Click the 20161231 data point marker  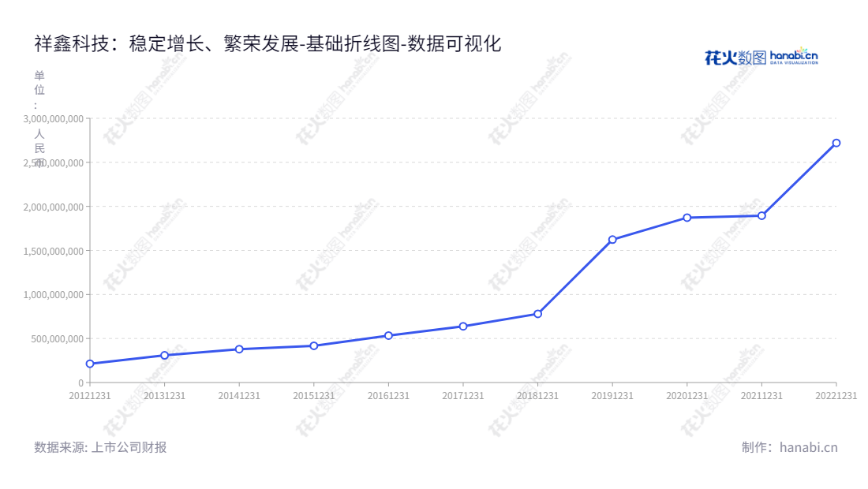click(x=388, y=335)
